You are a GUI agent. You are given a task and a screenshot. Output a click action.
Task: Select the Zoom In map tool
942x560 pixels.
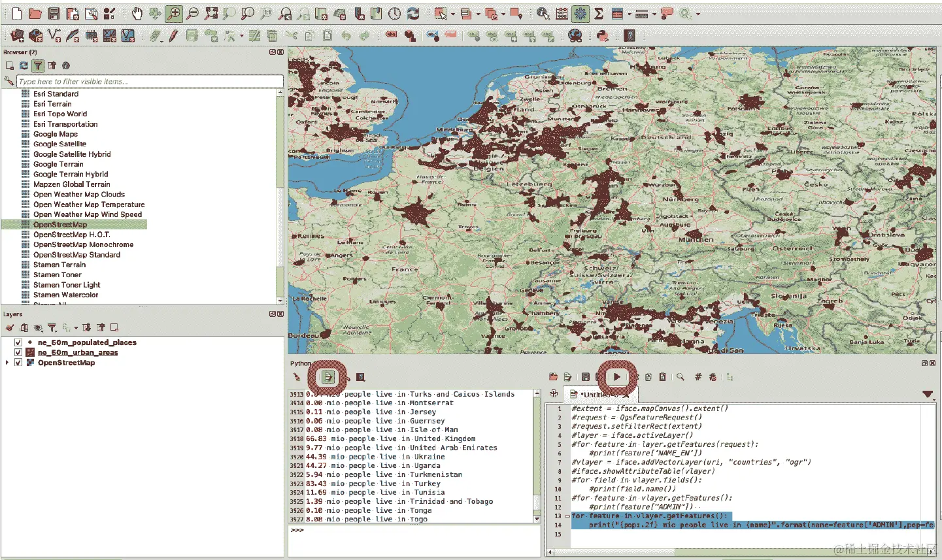[x=174, y=13]
